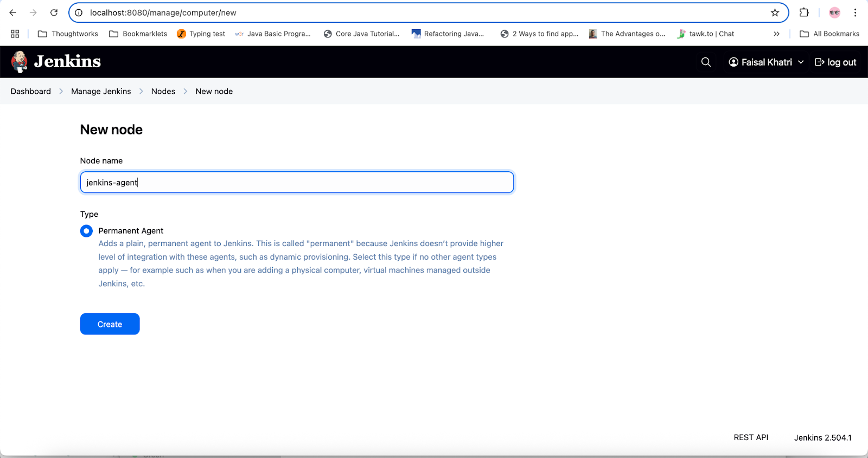
Task: Open Java Basic Progra... bookmark
Action: [x=273, y=34]
